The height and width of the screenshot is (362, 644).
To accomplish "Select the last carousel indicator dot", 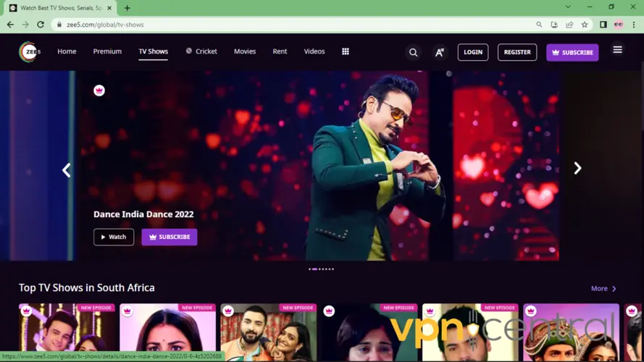I will [x=333, y=269].
